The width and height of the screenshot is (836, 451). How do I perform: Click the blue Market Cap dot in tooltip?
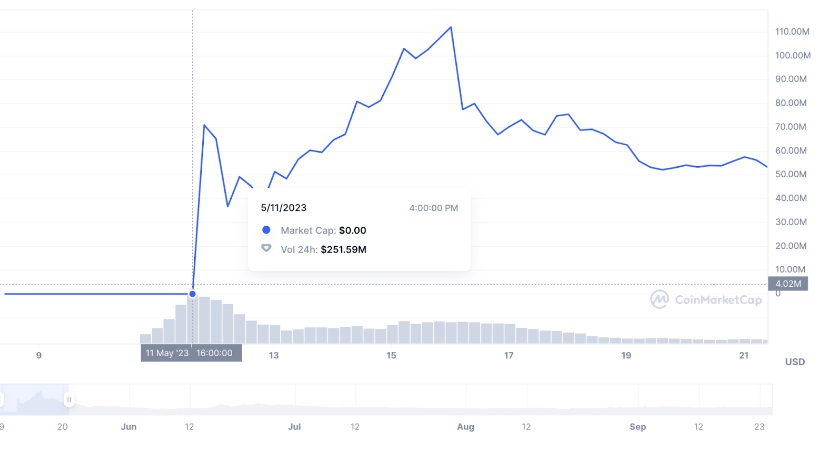click(266, 230)
